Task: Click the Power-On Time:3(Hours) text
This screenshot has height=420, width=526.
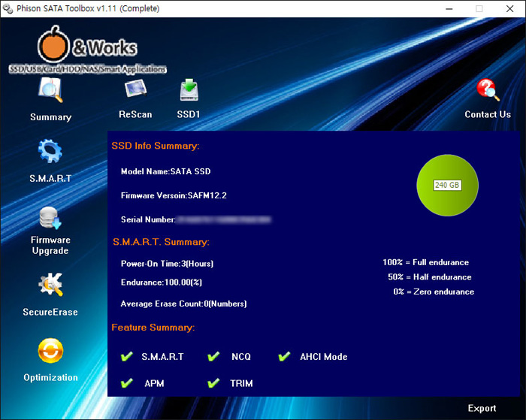Action: pyautogui.click(x=167, y=264)
